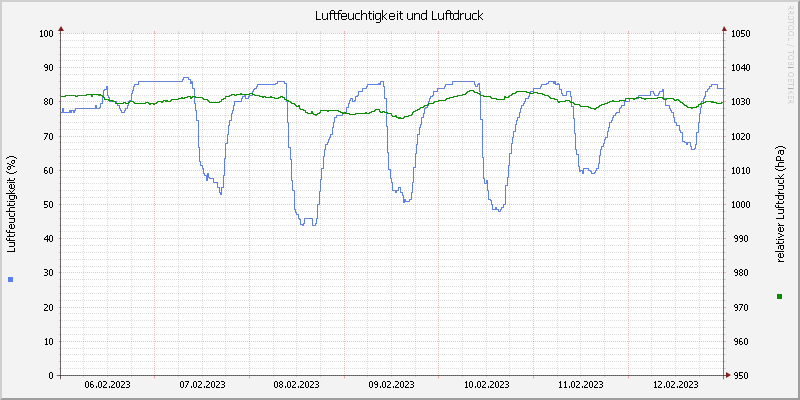
Task: Click the right axis value 1000
Action: tap(740, 205)
